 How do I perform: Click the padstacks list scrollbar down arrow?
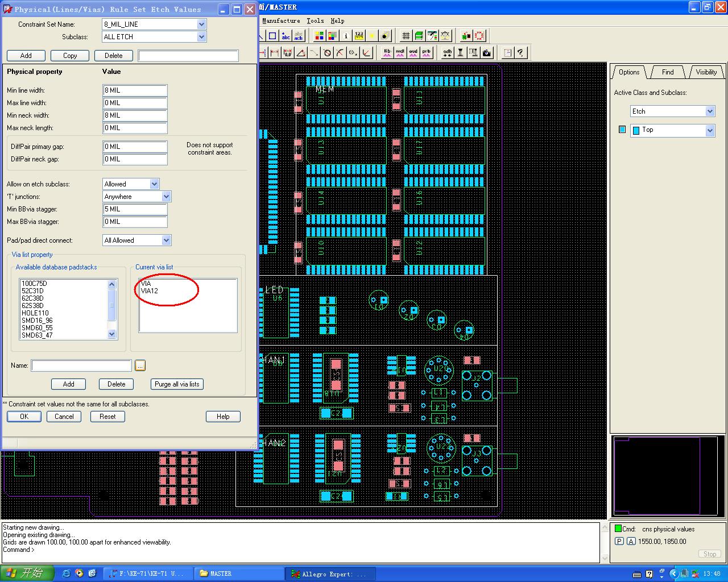112,334
